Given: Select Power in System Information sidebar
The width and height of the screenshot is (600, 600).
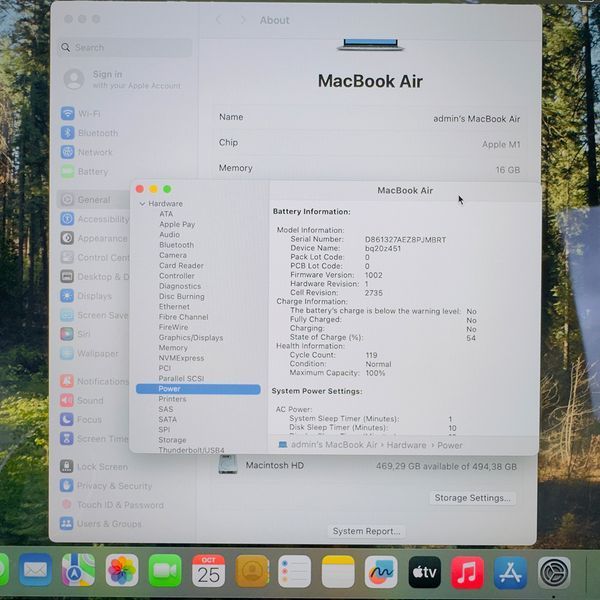Looking at the screenshot, I should (198, 389).
